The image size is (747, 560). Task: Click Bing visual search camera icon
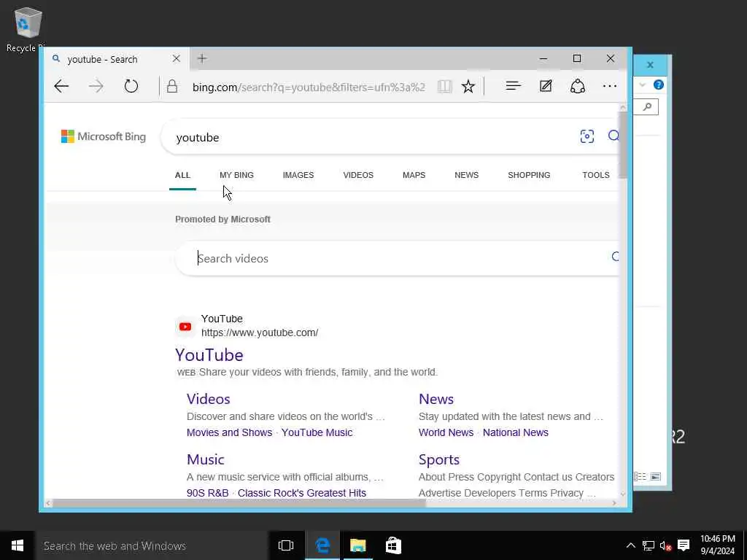587,136
